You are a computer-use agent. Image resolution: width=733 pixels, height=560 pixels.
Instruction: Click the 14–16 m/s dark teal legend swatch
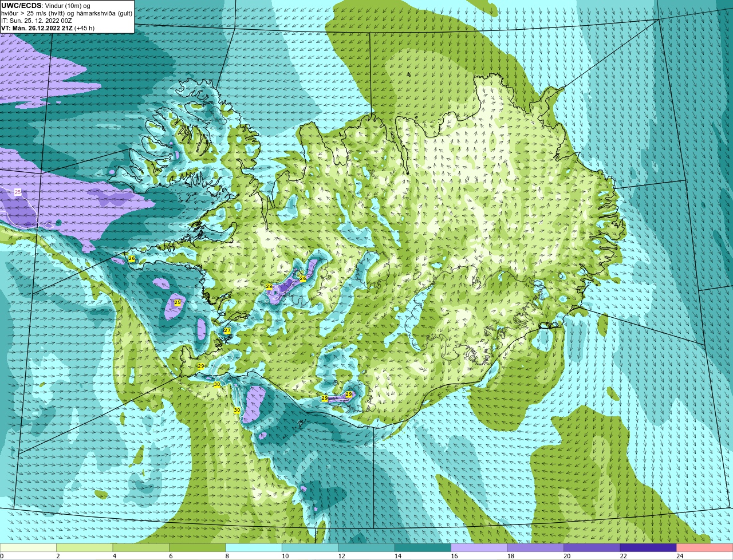[423, 548]
